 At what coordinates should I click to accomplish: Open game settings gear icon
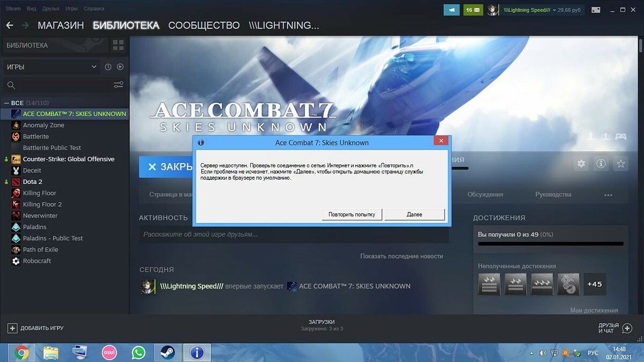point(581,164)
